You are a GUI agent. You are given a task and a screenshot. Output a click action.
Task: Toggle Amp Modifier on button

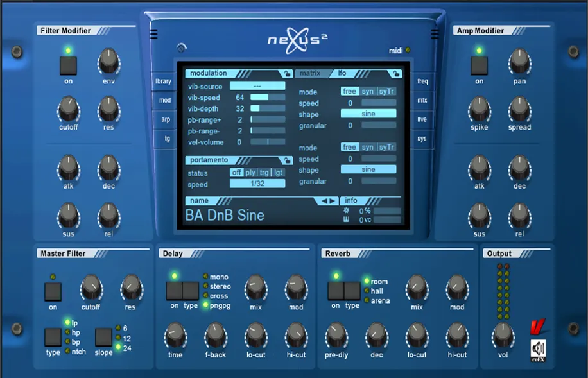coord(480,65)
